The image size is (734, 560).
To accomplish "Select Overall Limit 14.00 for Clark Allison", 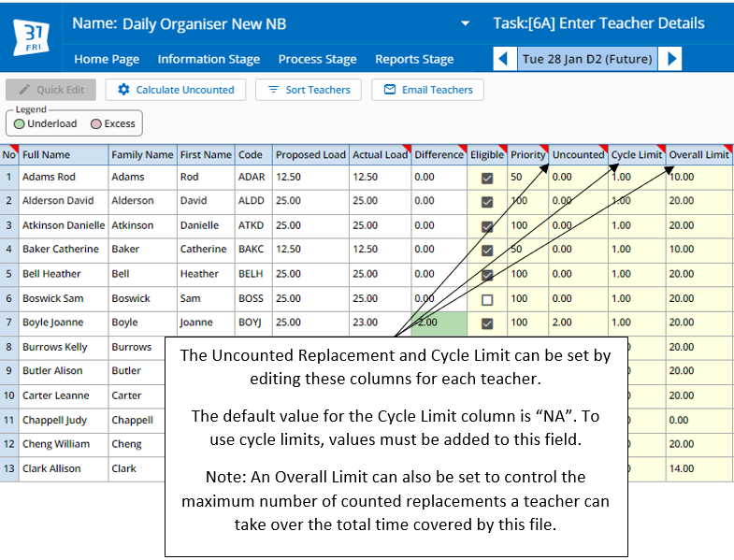I will pyautogui.click(x=699, y=468).
